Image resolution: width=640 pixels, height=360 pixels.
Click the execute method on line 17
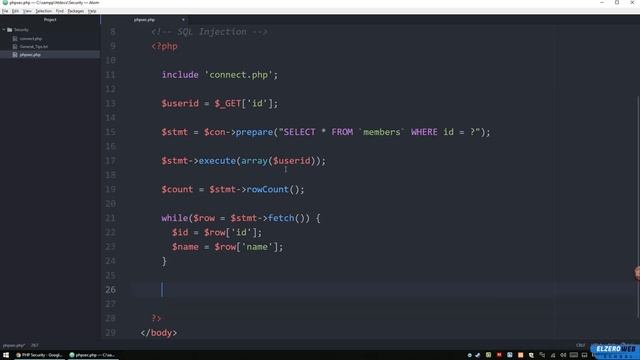tap(217, 160)
